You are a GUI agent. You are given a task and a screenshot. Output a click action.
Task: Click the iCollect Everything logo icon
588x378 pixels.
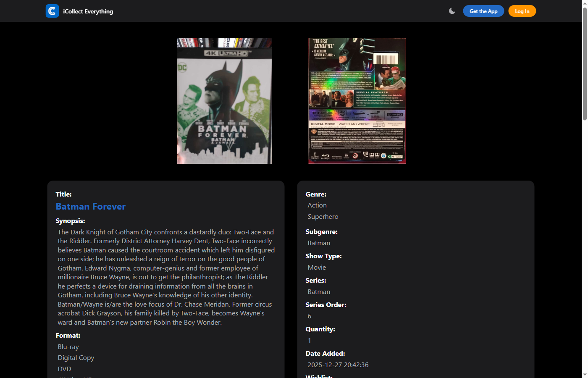click(x=52, y=11)
